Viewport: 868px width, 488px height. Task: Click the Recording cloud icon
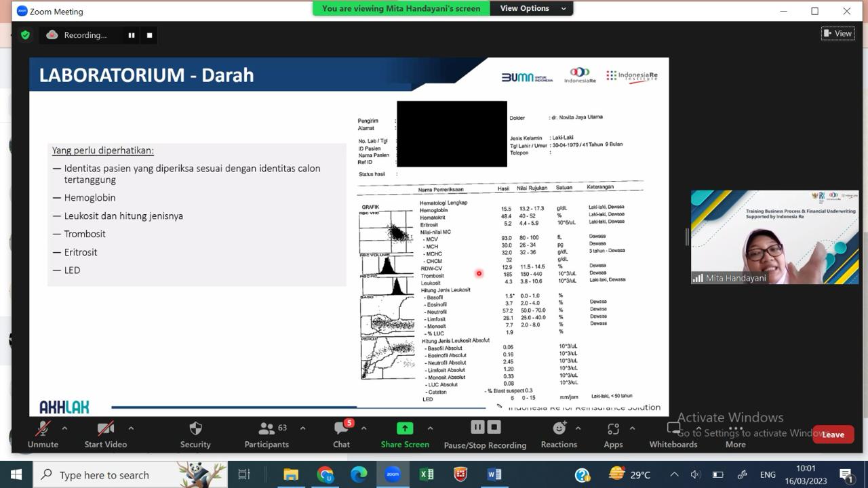click(x=52, y=35)
